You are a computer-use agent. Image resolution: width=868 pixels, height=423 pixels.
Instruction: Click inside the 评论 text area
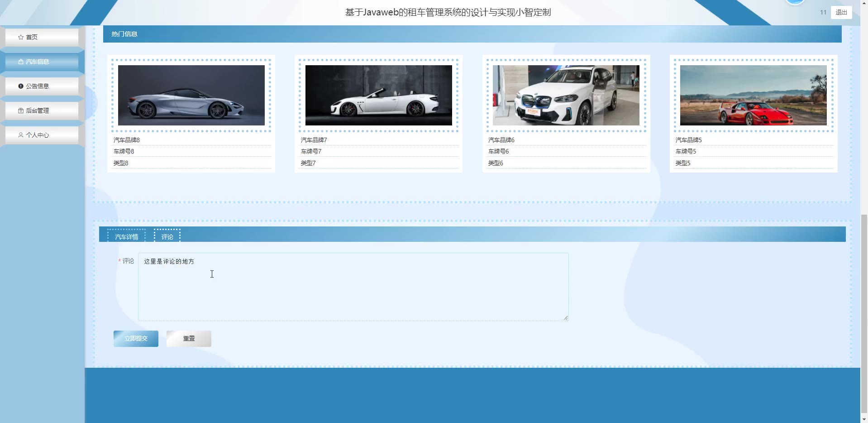353,287
